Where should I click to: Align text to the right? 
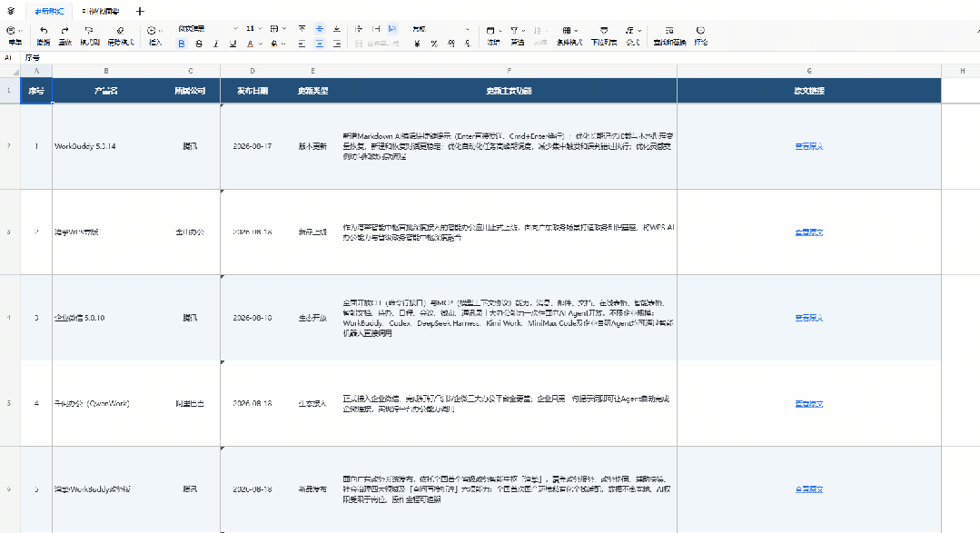[337, 43]
